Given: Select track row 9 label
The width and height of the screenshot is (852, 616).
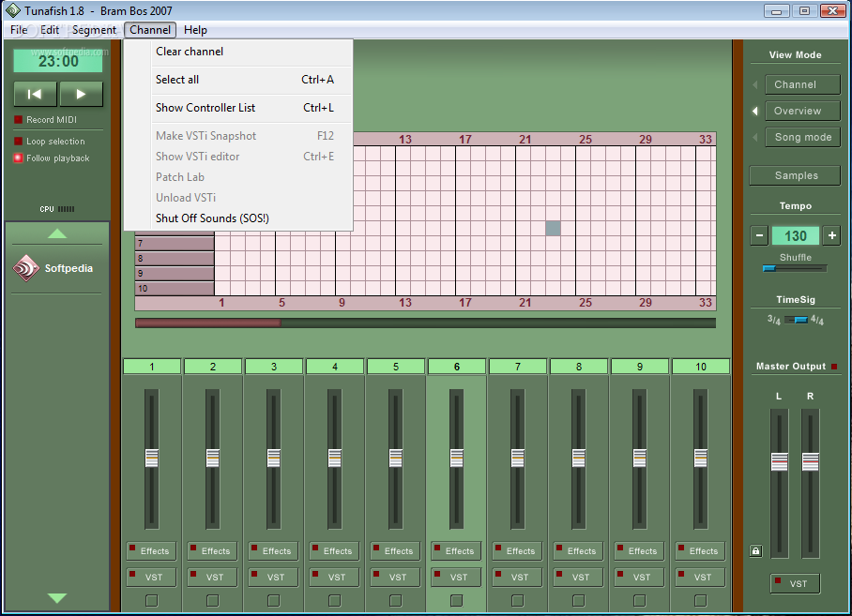Looking at the screenshot, I should [x=175, y=274].
